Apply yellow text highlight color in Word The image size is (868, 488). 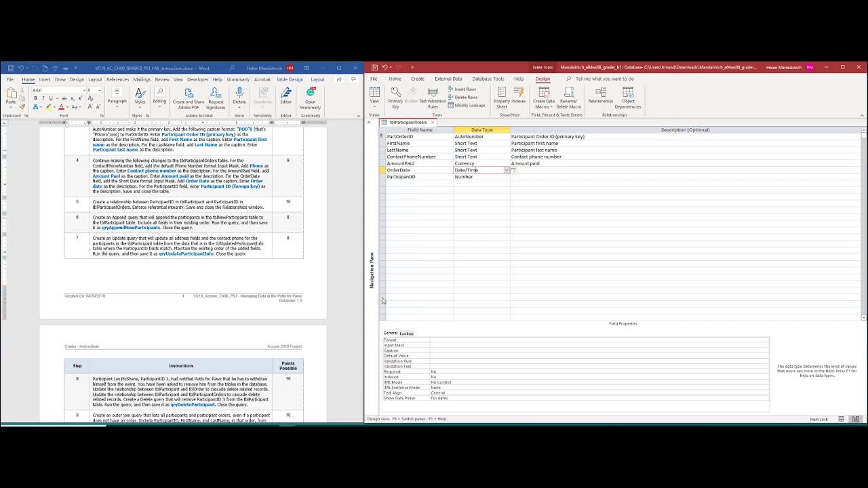tap(49, 107)
